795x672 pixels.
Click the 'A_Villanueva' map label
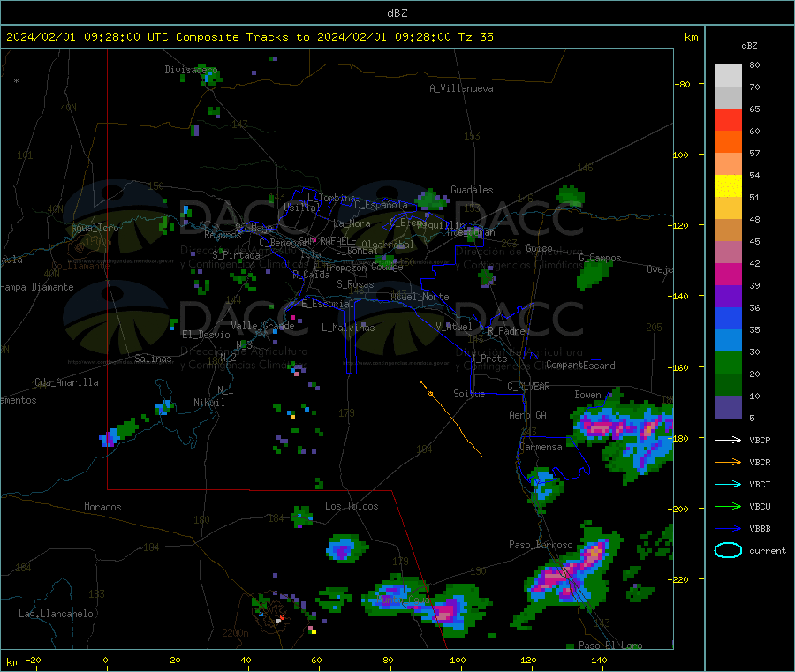coord(461,88)
